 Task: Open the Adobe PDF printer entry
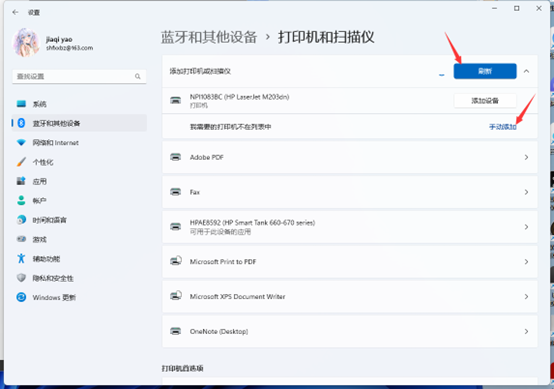click(350, 157)
